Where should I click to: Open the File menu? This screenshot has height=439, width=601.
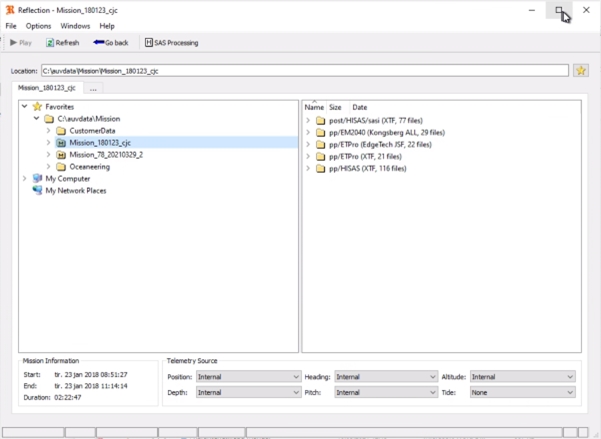[x=11, y=26]
